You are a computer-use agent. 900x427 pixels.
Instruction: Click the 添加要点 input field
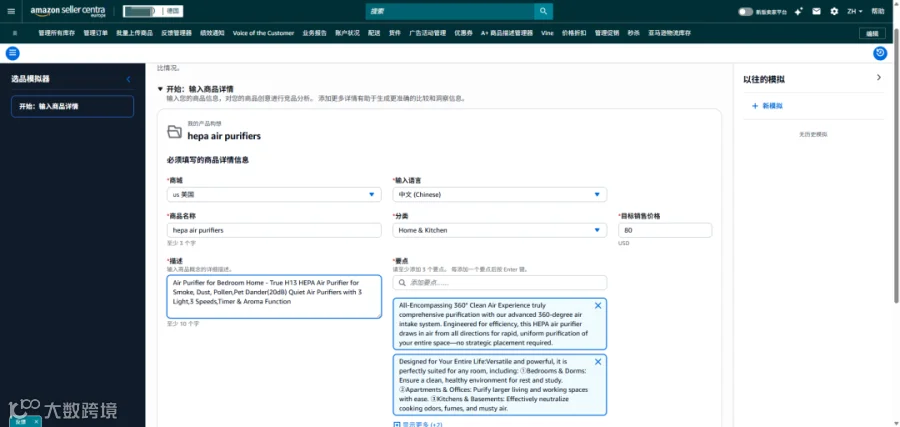[499, 283]
